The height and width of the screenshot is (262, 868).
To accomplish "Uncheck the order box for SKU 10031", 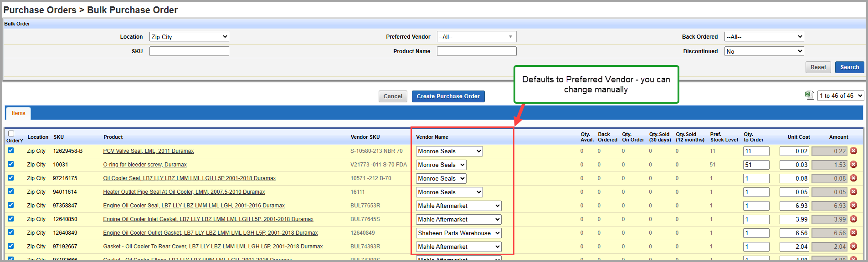I will (11, 164).
